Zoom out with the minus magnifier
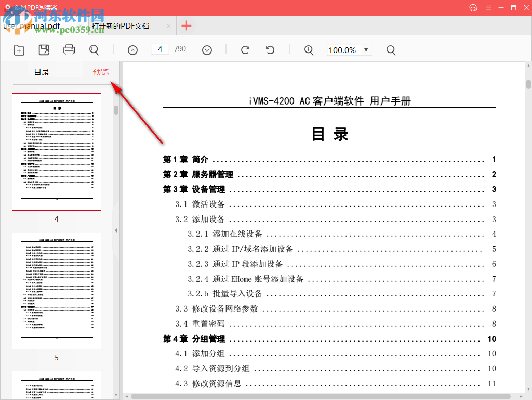This screenshot has height=400, width=532. tap(391, 50)
